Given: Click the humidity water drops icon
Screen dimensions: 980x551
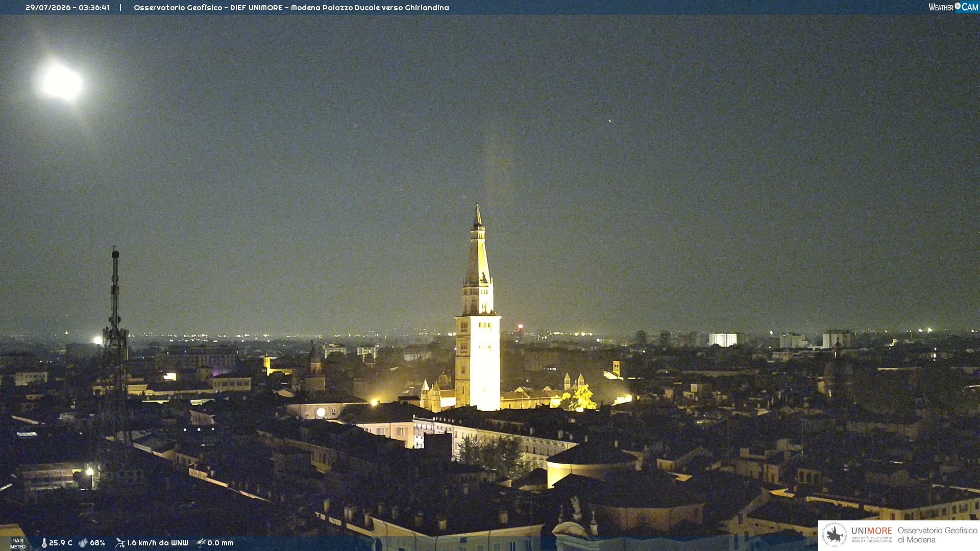Looking at the screenshot, I should tap(83, 543).
